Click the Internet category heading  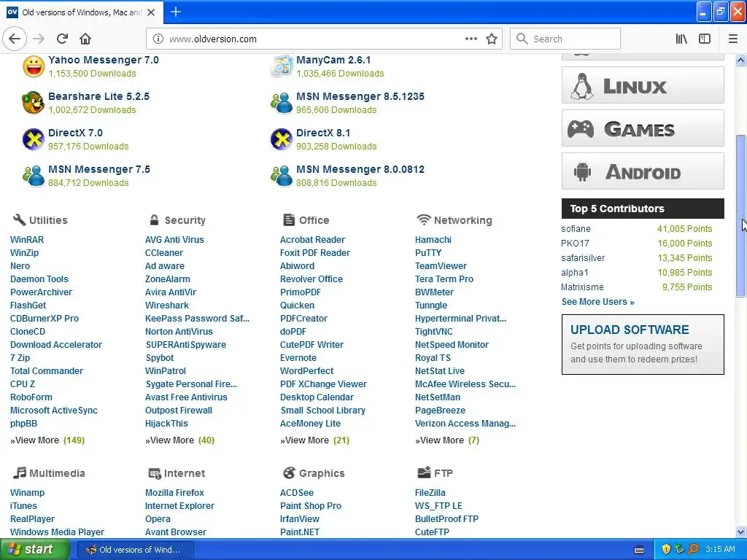(185, 472)
